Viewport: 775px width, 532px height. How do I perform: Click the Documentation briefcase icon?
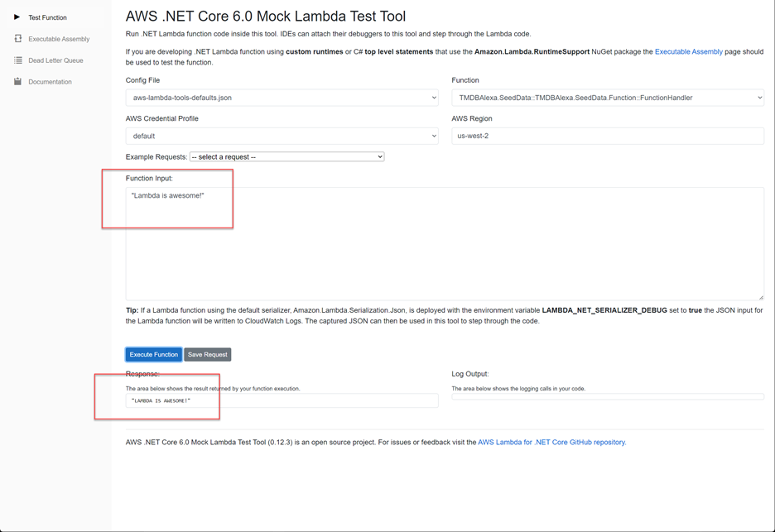17,81
